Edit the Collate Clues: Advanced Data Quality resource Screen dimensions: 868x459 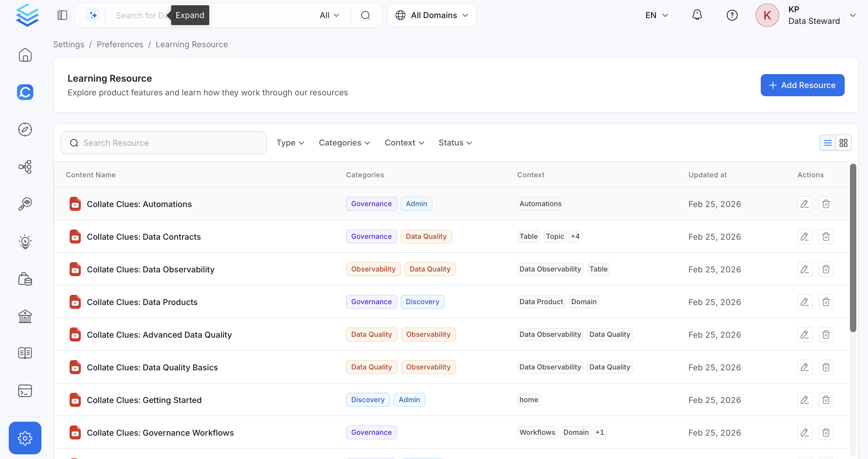coord(805,335)
